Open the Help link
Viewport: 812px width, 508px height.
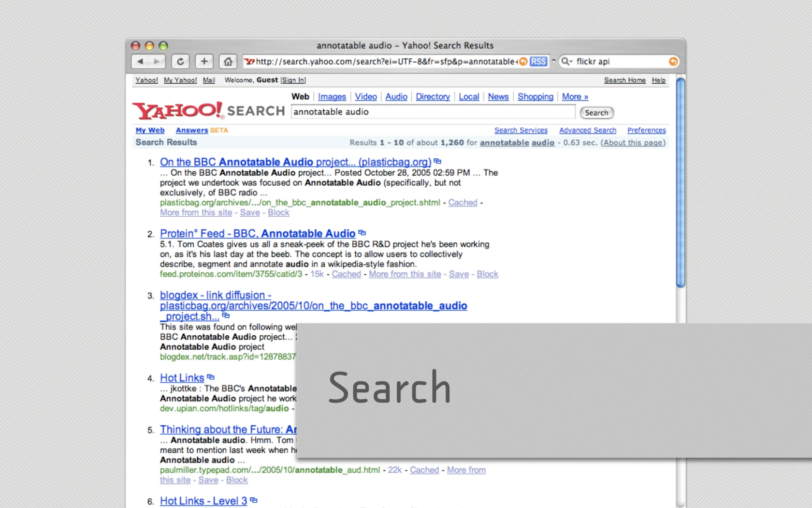point(658,80)
